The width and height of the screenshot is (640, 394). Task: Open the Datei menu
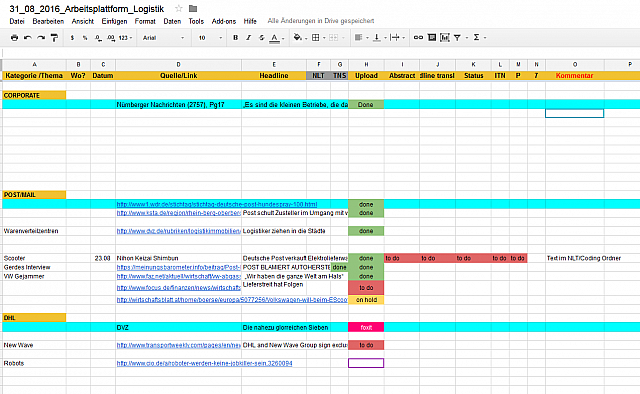click(17, 21)
